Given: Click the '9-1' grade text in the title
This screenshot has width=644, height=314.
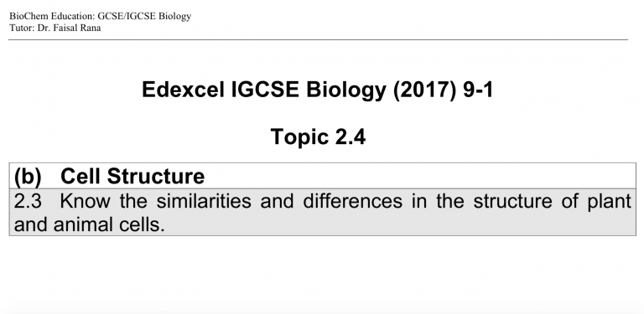Looking at the screenshot, I should [478, 90].
